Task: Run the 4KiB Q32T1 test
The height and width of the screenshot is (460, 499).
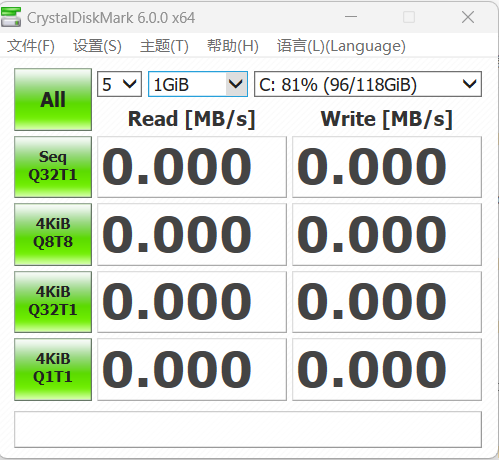Action: click(53, 302)
